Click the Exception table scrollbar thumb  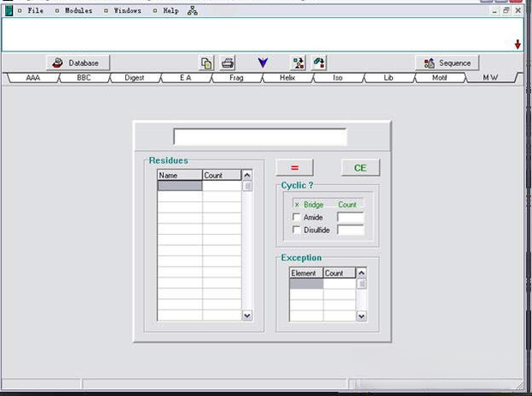click(362, 284)
